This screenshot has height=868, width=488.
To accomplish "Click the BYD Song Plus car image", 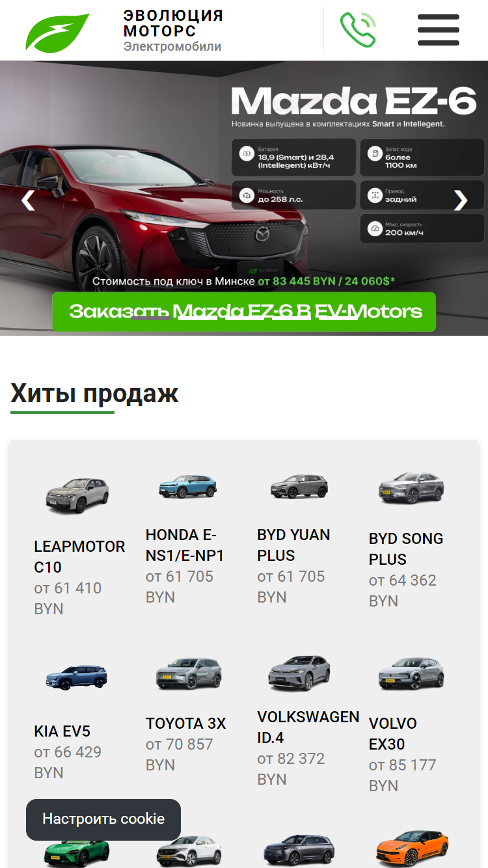I will tap(412, 488).
